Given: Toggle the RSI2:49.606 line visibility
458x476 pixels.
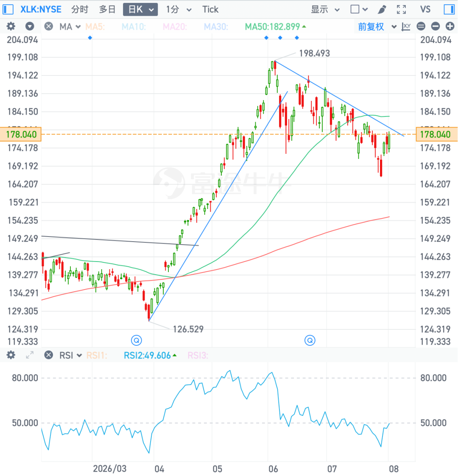Looking at the screenshot, I should (150, 355).
